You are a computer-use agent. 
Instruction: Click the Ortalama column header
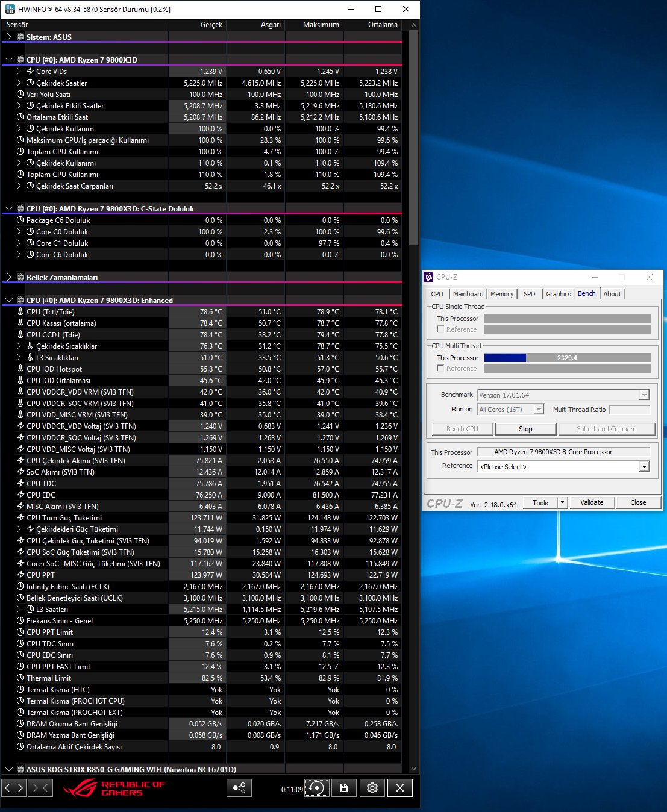(373, 25)
